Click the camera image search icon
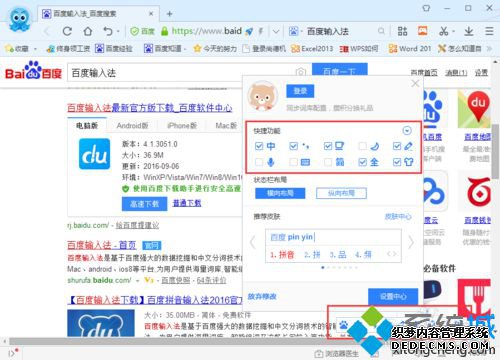Viewport: 500px width, 360px height. (300, 72)
